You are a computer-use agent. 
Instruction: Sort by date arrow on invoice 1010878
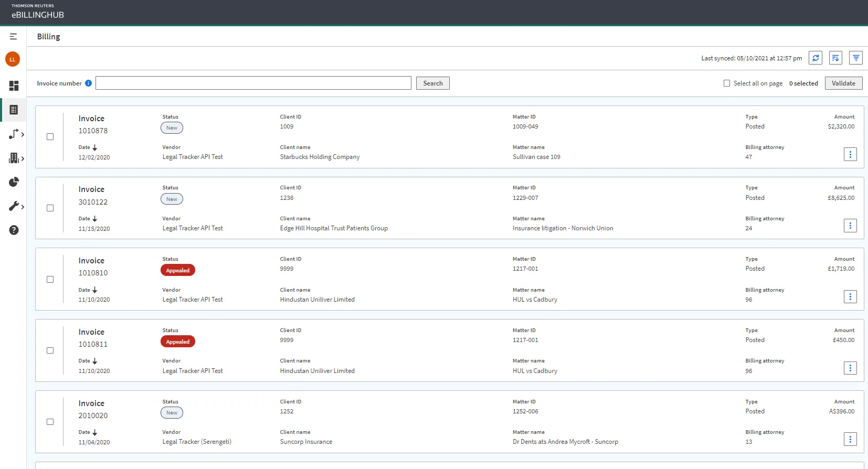(x=95, y=148)
